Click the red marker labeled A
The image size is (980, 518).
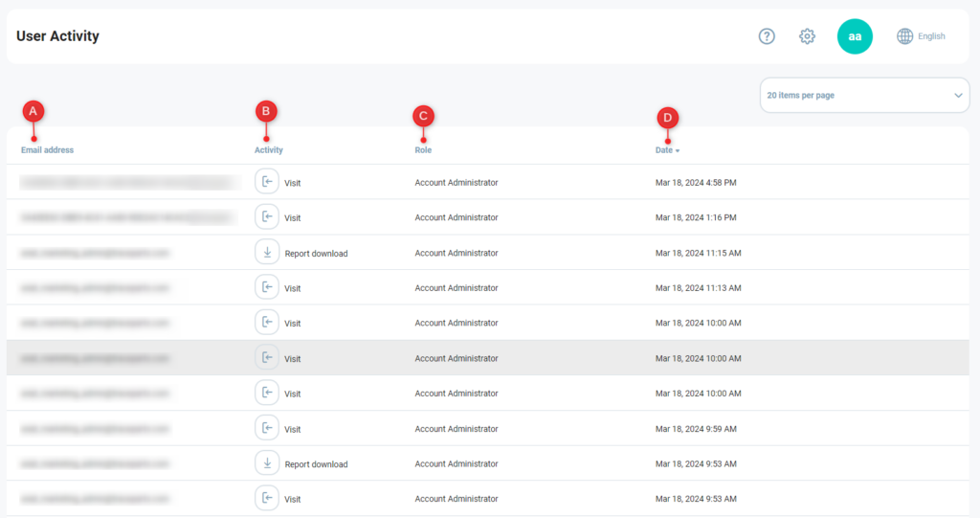33,111
